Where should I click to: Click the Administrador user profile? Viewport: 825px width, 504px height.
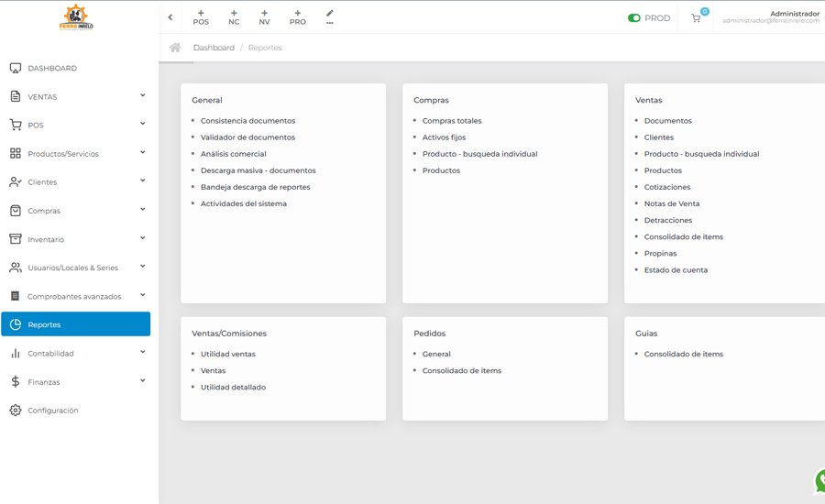(771, 16)
